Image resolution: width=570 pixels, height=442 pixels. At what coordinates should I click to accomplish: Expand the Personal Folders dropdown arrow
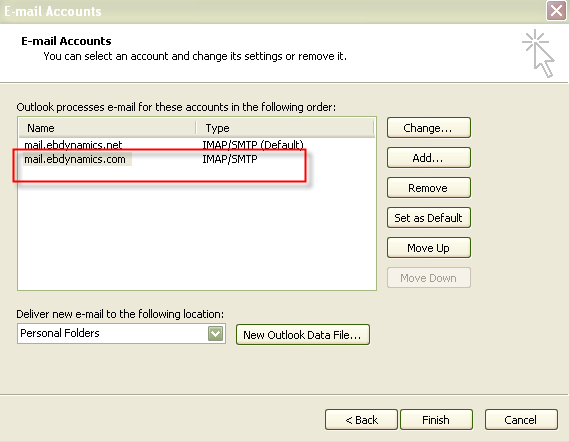[x=216, y=333]
